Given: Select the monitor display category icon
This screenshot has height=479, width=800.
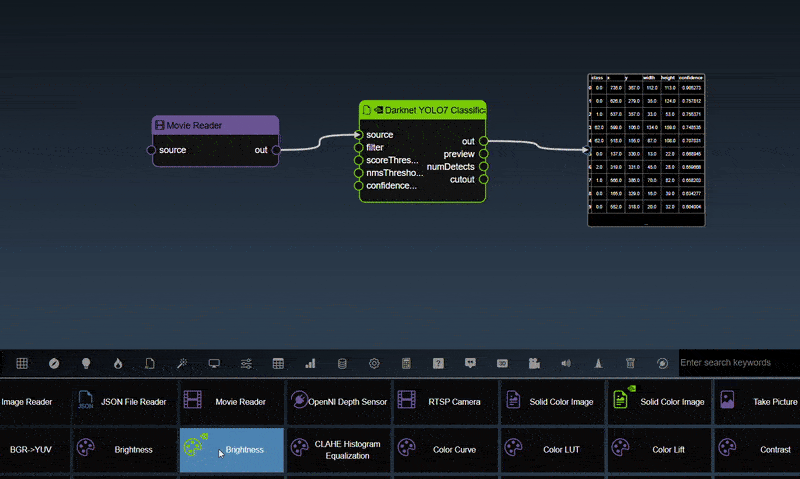Looking at the screenshot, I should (214, 363).
